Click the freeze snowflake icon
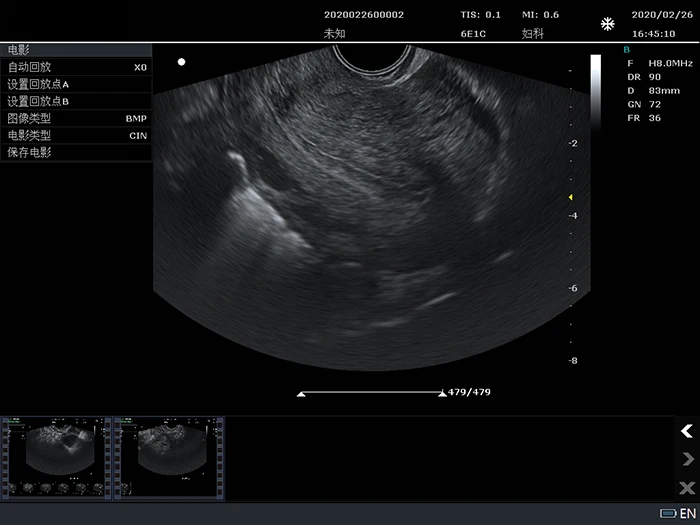 (607, 24)
